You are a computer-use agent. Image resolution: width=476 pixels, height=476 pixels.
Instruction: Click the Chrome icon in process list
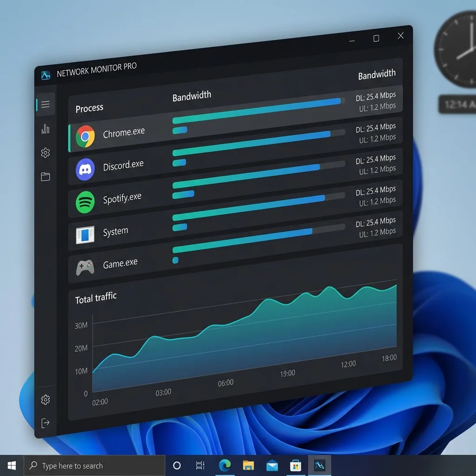[x=85, y=137]
